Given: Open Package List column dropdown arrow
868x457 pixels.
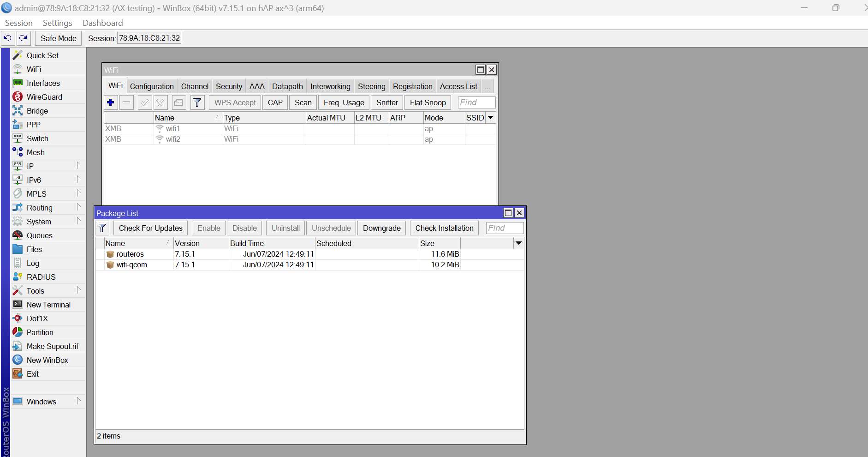Looking at the screenshot, I should [x=519, y=243].
